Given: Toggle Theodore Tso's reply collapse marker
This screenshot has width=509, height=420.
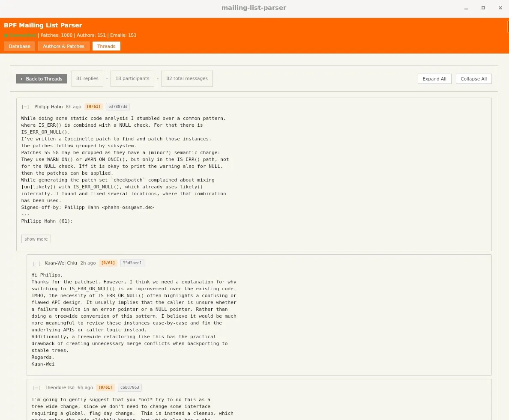Looking at the screenshot, I should point(36,388).
